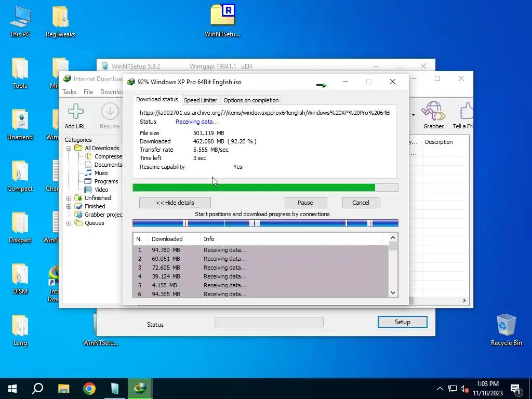
Task: Open the Windows Start menu
Action: tap(12, 389)
